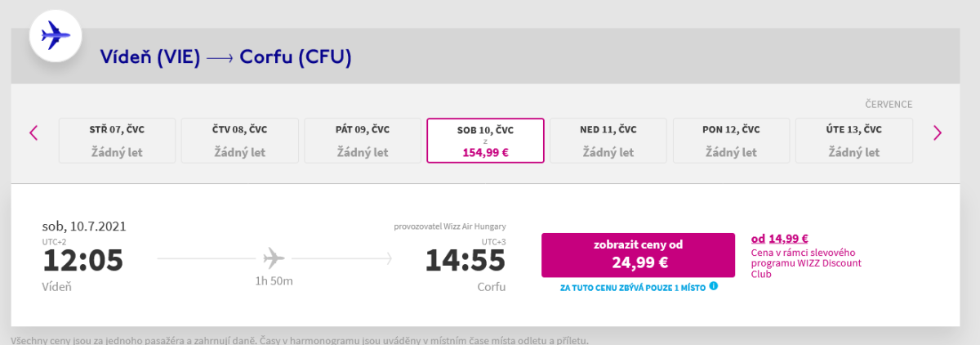This screenshot has height=345, width=980.
Task: Open the info icon next to remaining seat notice
Action: click(714, 286)
